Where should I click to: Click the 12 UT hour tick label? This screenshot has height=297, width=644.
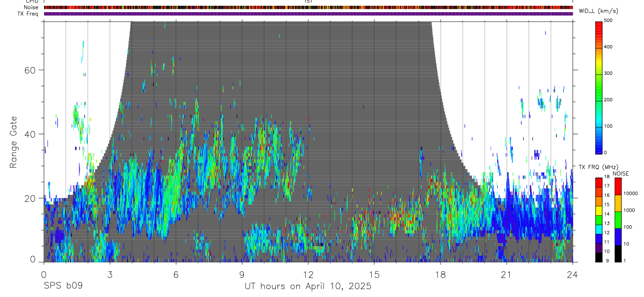click(308, 274)
